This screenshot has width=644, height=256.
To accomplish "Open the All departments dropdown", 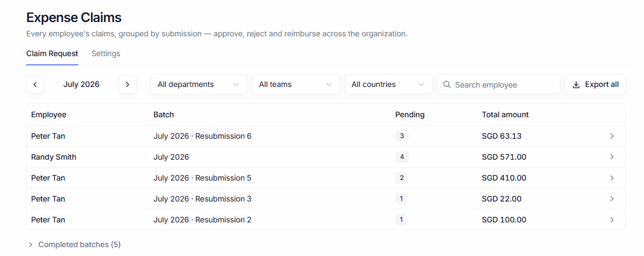I will (199, 85).
